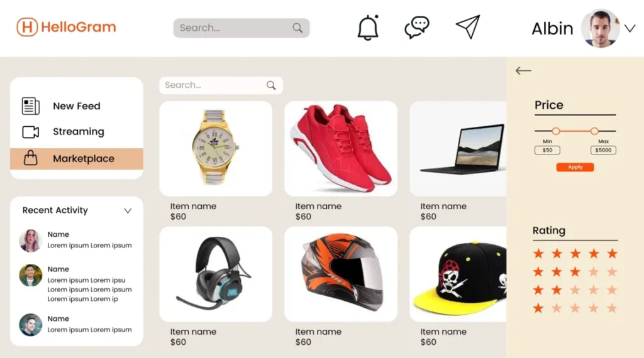Open the chat messages icon

[x=417, y=28]
